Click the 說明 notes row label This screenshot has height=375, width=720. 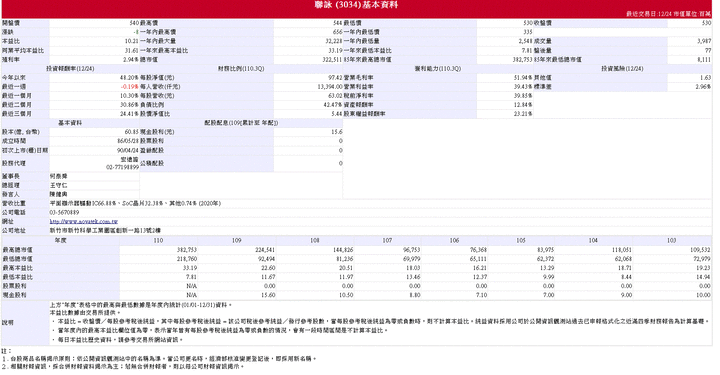[x=8, y=323]
